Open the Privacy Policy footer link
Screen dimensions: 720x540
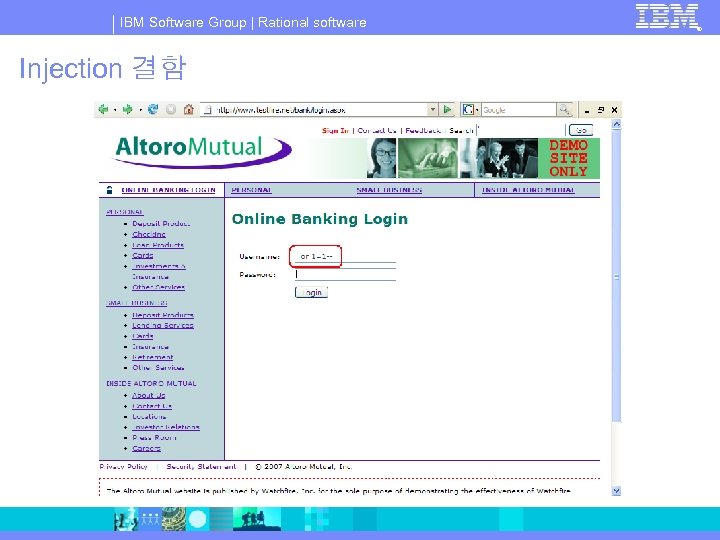tap(124, 467)
